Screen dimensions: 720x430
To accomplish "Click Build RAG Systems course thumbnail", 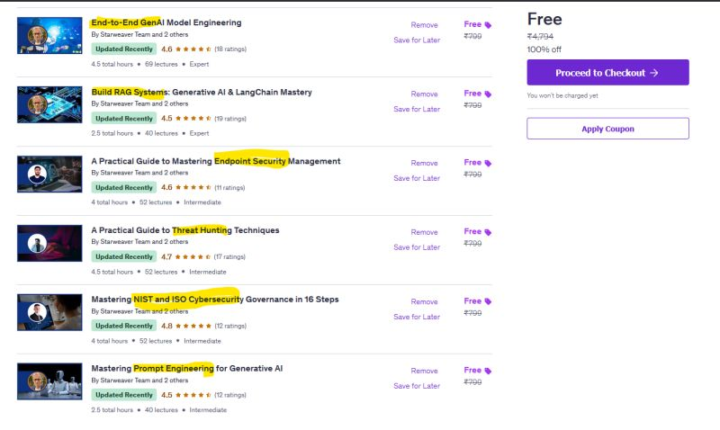I will point(50,105).
